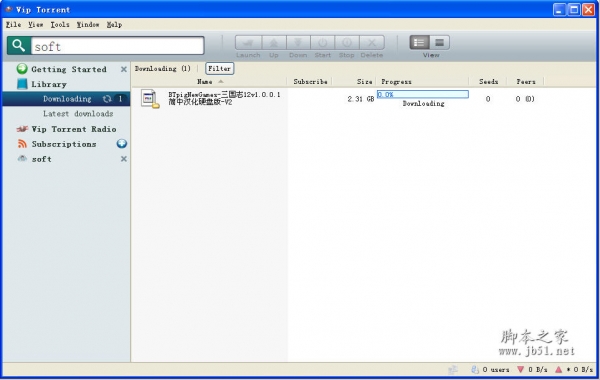This screenshot has height=380, width=600.
Task: Focus the search field containing "soft"
Action: pos(117,46)
